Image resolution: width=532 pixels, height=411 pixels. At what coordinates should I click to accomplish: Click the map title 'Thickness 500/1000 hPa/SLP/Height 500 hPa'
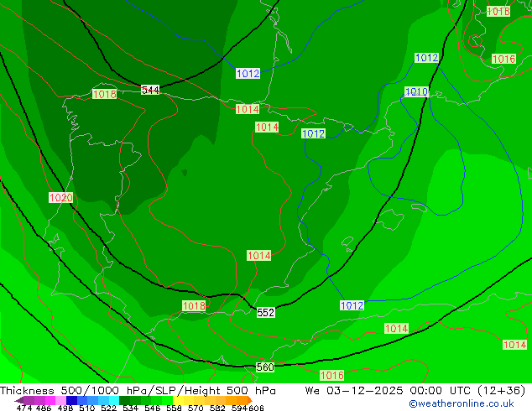point(138,391)
